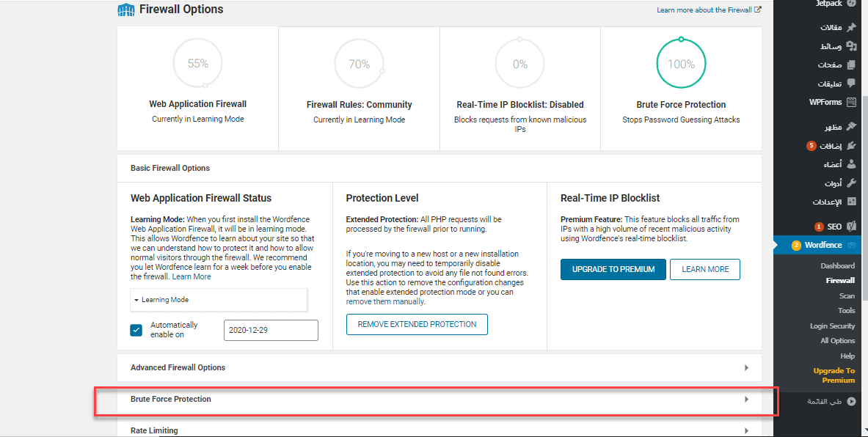
Task: Open Wordfence Tools submenu item
Action: coord(847,310)
